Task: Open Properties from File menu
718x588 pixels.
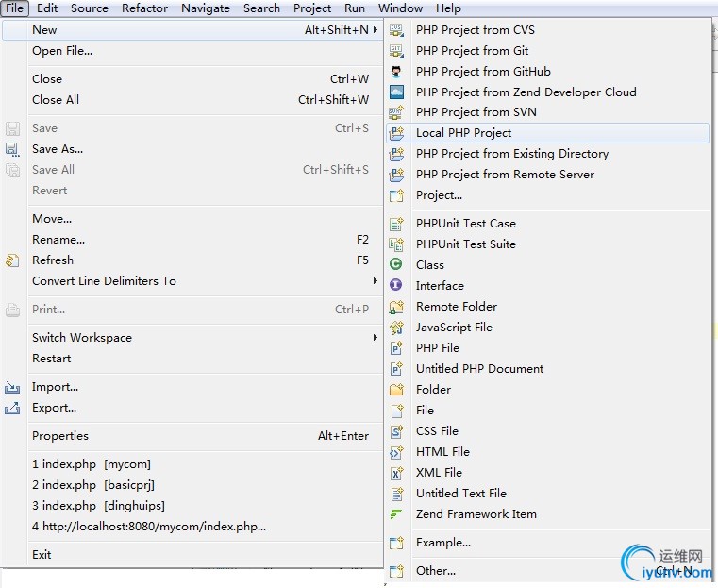Action: tap(192, 436)
